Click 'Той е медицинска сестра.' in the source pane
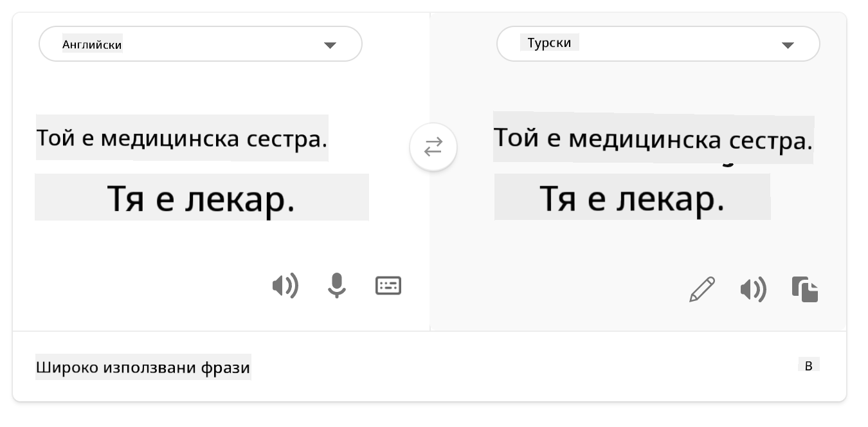This screenshot has height=427, width=868. point(182,138)
